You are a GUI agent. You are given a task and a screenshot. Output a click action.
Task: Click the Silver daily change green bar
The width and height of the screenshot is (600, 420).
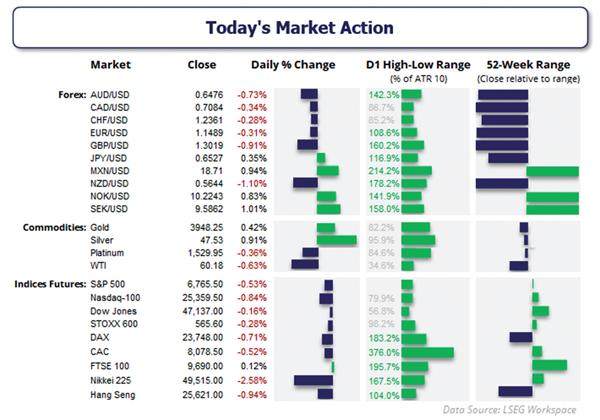tap(336, 240)
